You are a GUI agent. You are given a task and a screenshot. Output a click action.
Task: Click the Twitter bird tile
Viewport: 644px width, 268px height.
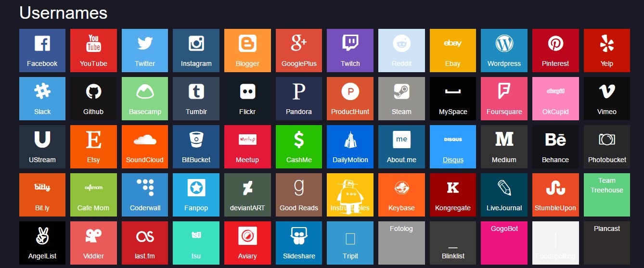click(145, 51)
